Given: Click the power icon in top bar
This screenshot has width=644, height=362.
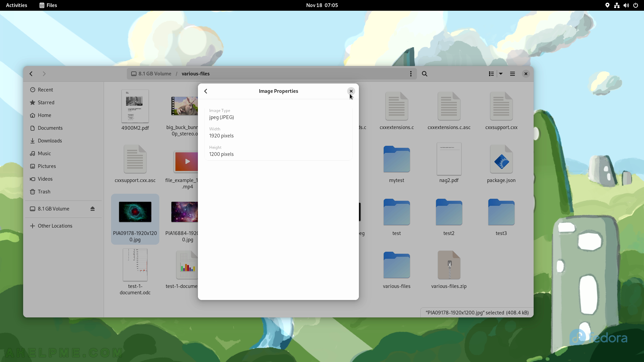Looking at the screenshot, I should tap(635, 5).
